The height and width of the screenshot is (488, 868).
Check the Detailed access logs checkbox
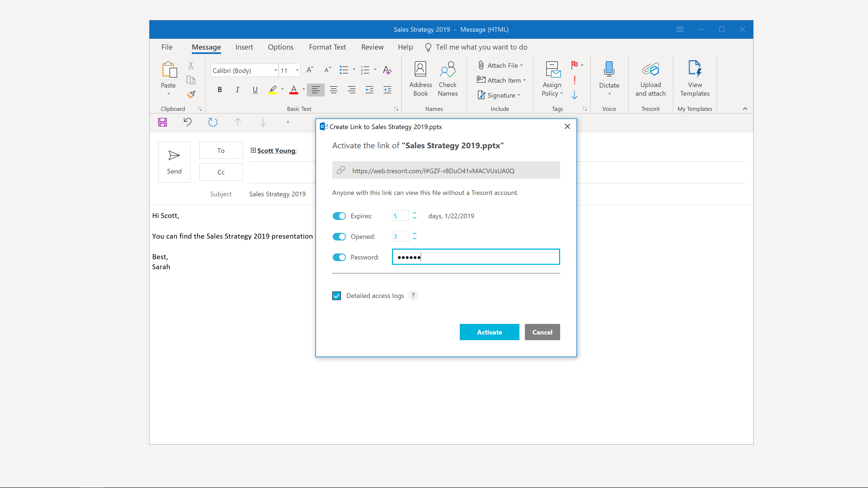tap(336, 296)
